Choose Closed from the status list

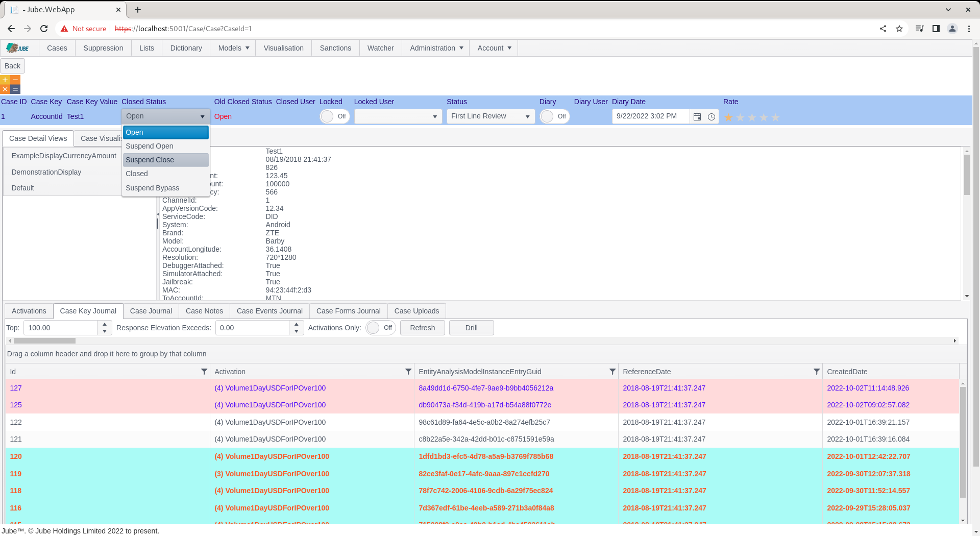point(166,174)
